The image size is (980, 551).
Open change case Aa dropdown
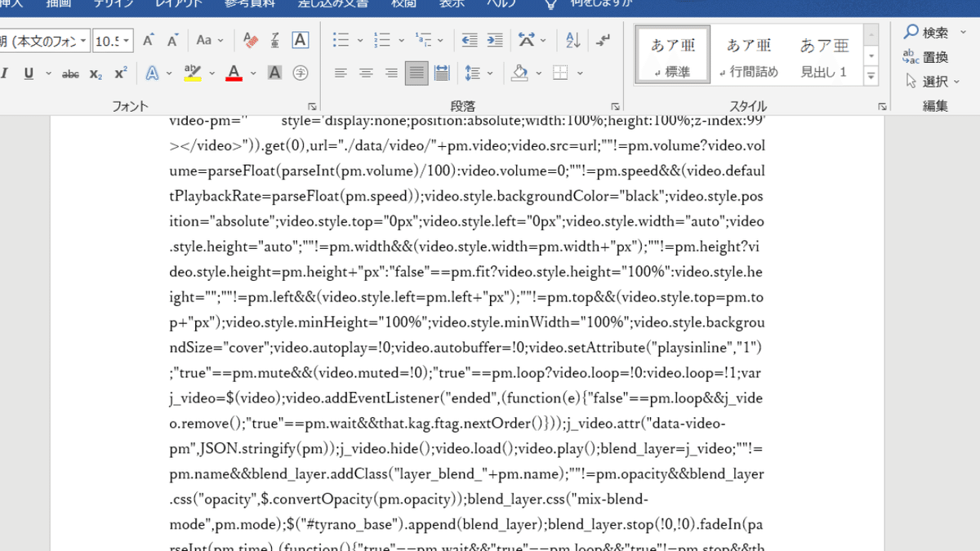coord(208,40)
